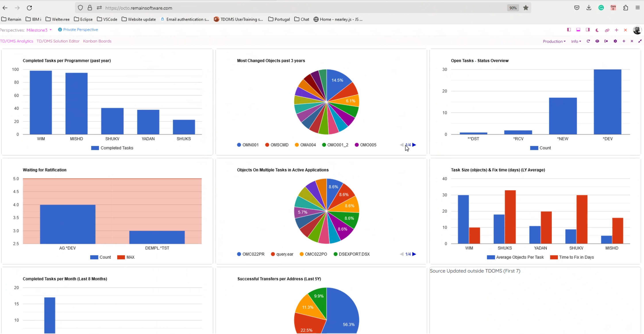
Task: Bookmark this page with the star icon
Action: (x=526, y=8)
